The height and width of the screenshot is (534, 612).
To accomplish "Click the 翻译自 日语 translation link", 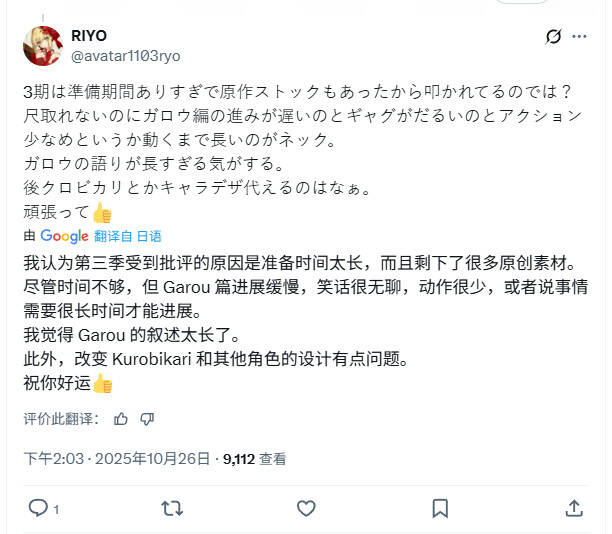I will [x=128, y=236].
